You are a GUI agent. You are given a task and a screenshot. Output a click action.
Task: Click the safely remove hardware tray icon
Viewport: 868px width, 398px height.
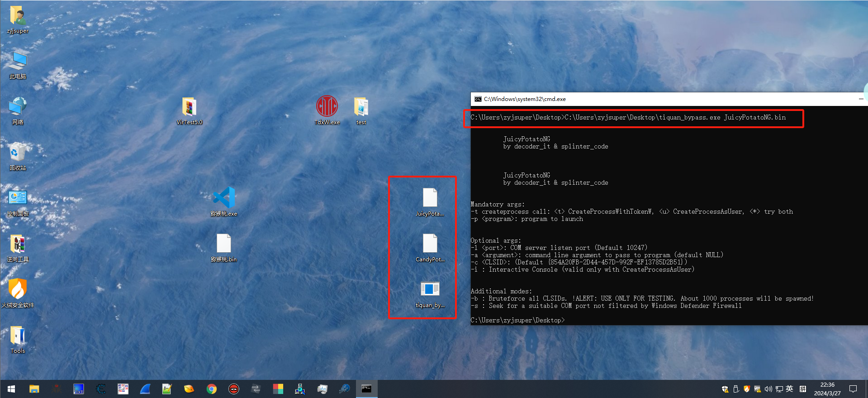click(736, 389)
